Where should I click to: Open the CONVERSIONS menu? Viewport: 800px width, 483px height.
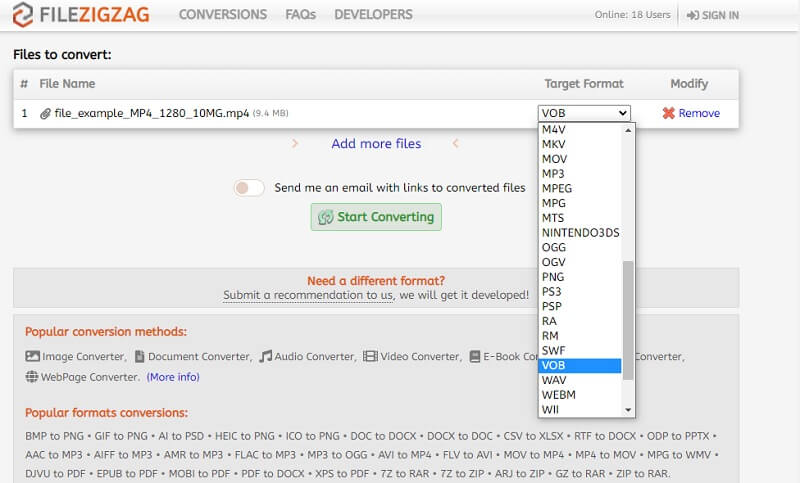(x=223, y=15)
